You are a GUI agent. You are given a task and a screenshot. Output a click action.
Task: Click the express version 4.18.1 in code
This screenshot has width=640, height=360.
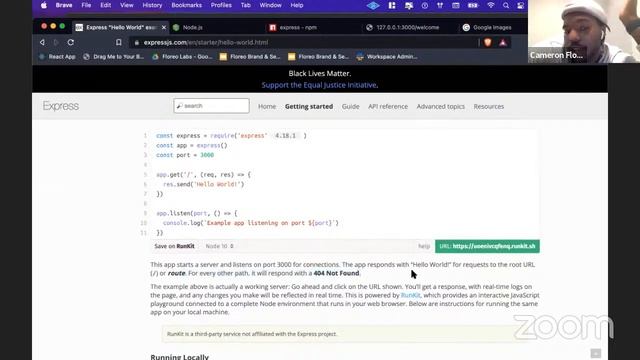(x=285, y=136)
